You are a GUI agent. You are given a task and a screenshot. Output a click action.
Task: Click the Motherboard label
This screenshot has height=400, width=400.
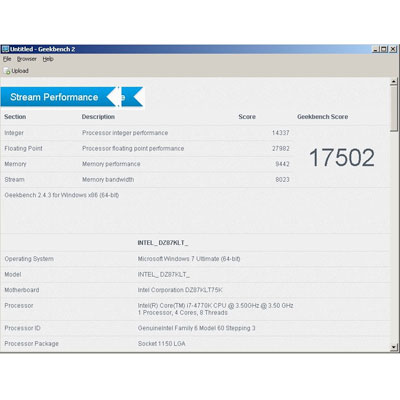click(22, 290)
